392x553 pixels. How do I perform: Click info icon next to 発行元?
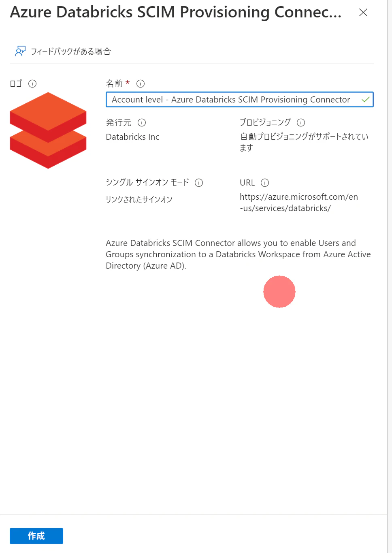(142, 122)
